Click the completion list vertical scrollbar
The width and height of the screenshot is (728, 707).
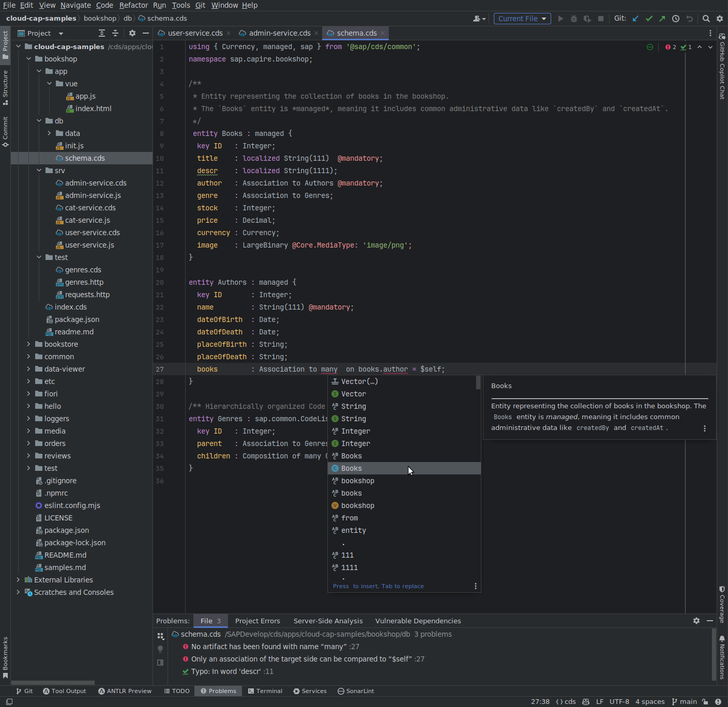tap(478, 382)
